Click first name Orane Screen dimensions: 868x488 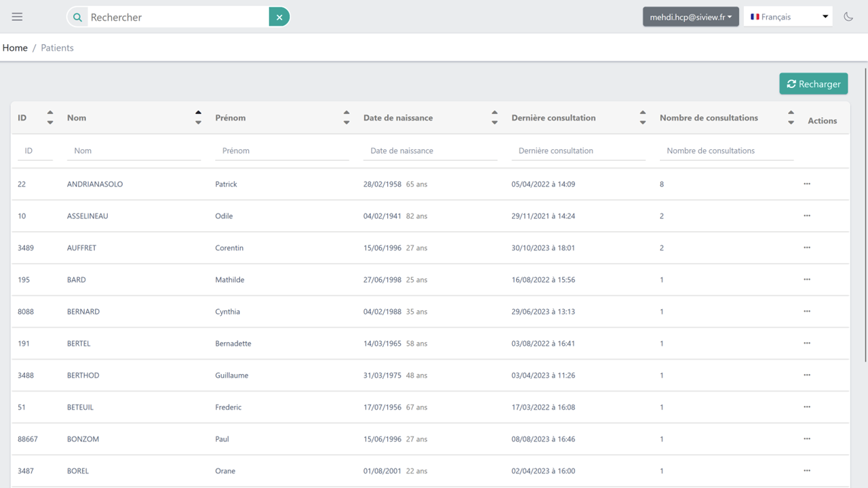pyautogui.click(x=225, y=471)
